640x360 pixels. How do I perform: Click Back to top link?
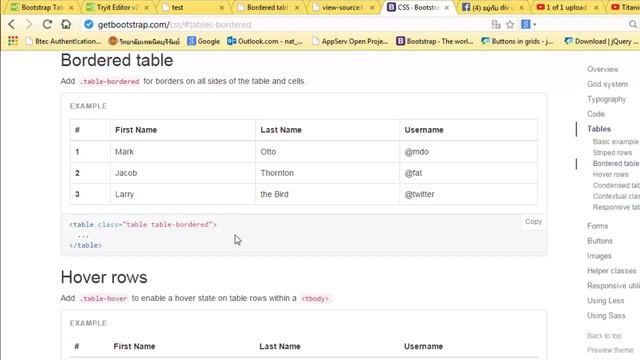(604, 336)
